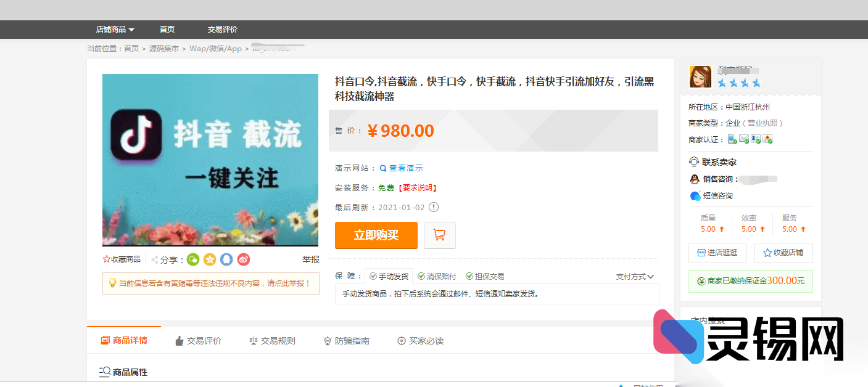868x387 pixels.
Task: Expand the 店铺商品 dropdown menu
Action: [x=115, y=29]
